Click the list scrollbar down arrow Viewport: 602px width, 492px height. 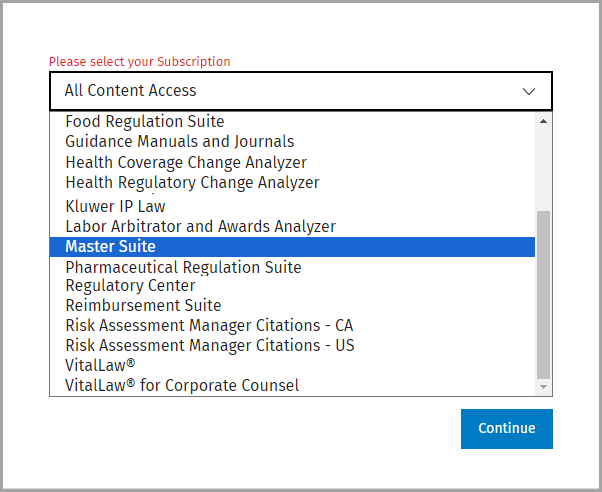[x=543, y=387]
